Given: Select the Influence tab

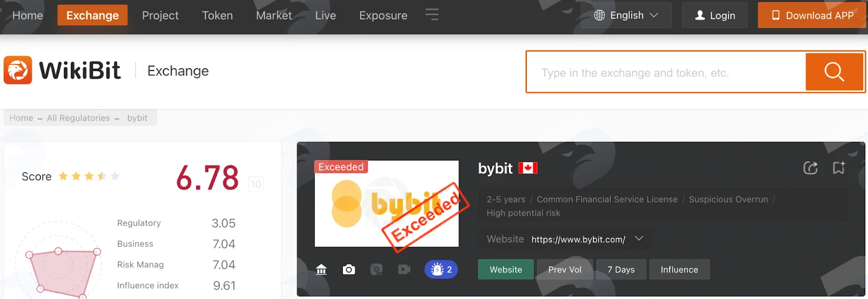Looking at the screenshot, I should click(x=679, y=269).
